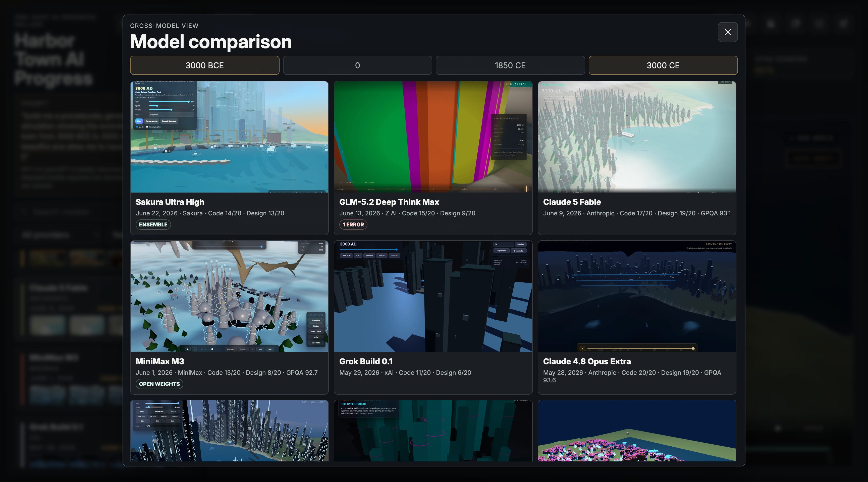868x482 pixels.
Task: Click the Claude 5 Fable title
Action: pos(572,202)
